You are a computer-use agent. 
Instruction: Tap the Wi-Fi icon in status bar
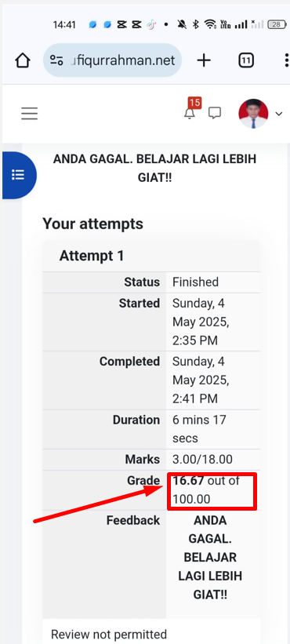(x=210, y=24)
